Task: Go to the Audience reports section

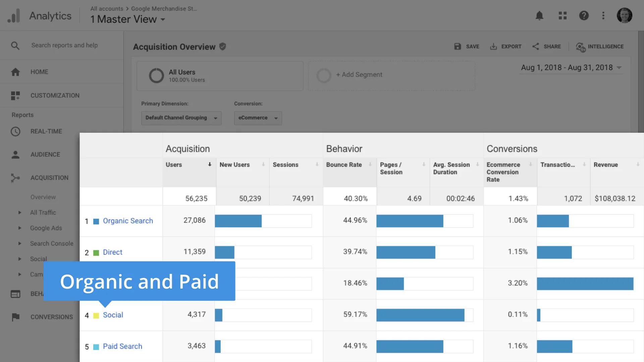Action: (x=45, y=155)
